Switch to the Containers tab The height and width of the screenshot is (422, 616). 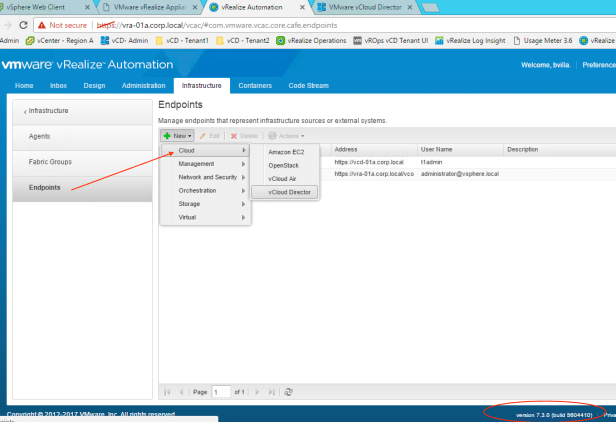click(x=254, y=86)
